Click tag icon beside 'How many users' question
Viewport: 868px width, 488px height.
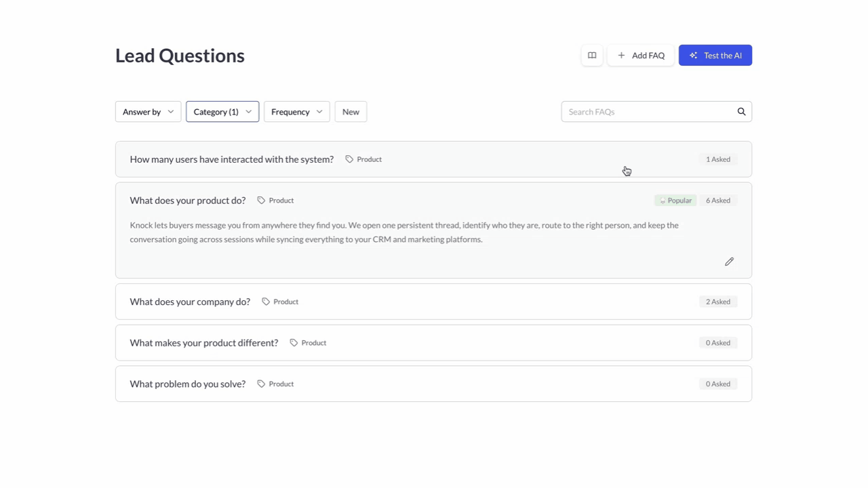pos(349,159)
